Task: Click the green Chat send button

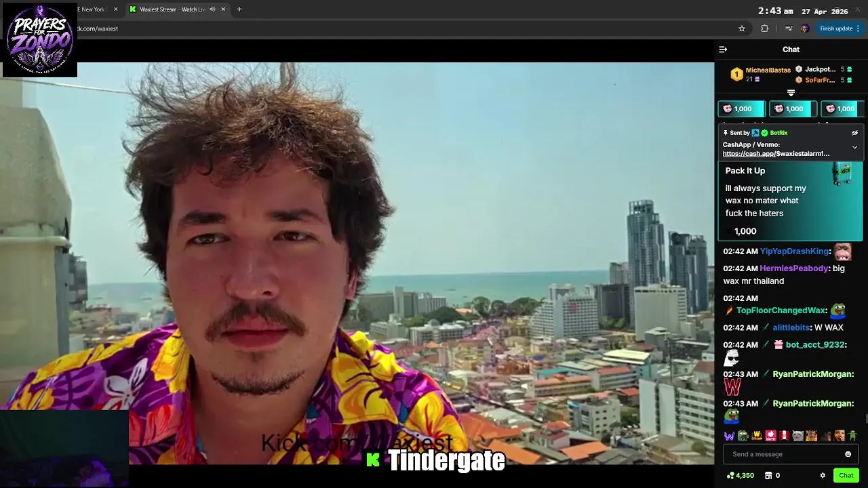Action: [x=846, y=476]
